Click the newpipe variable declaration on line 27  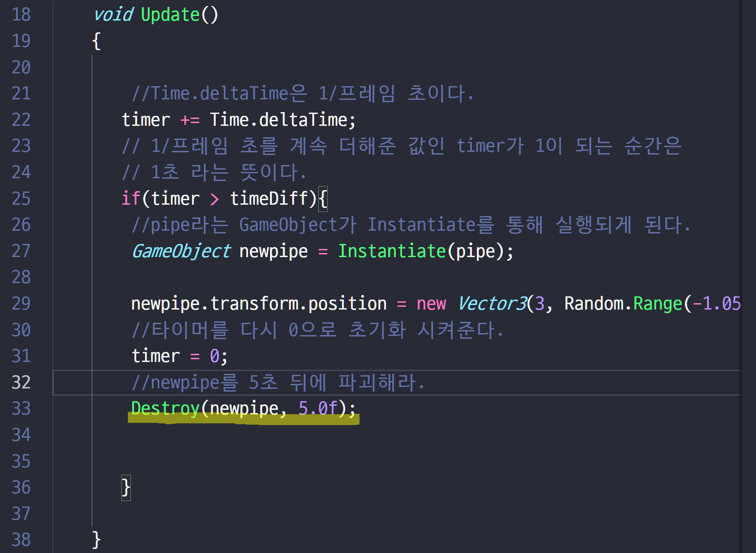tap(273, 251)
